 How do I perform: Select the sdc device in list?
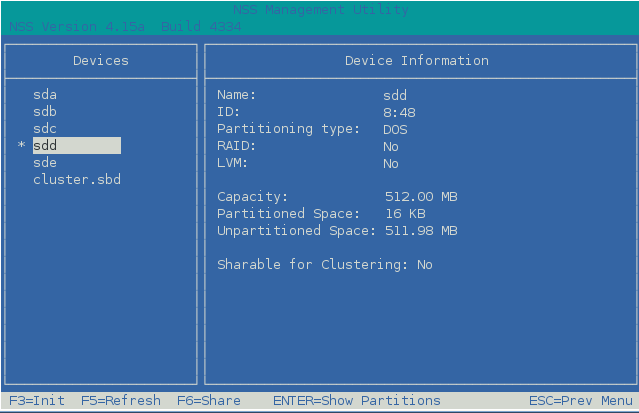pyautogui.click(x=45, y=129)
